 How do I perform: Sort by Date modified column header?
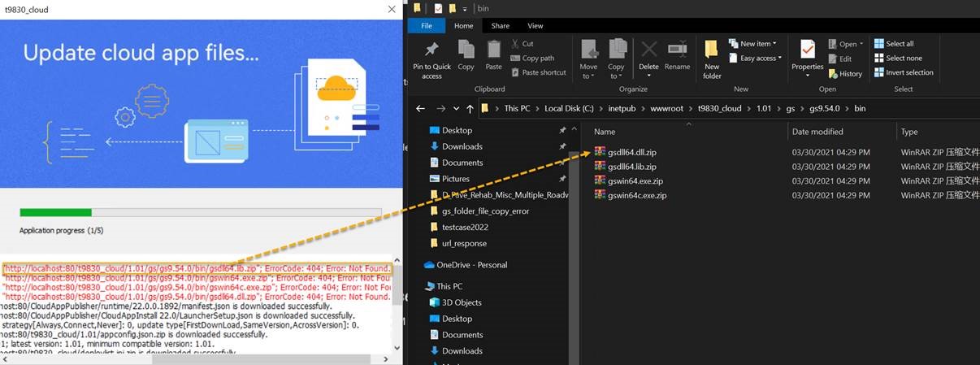coord(817,132)
